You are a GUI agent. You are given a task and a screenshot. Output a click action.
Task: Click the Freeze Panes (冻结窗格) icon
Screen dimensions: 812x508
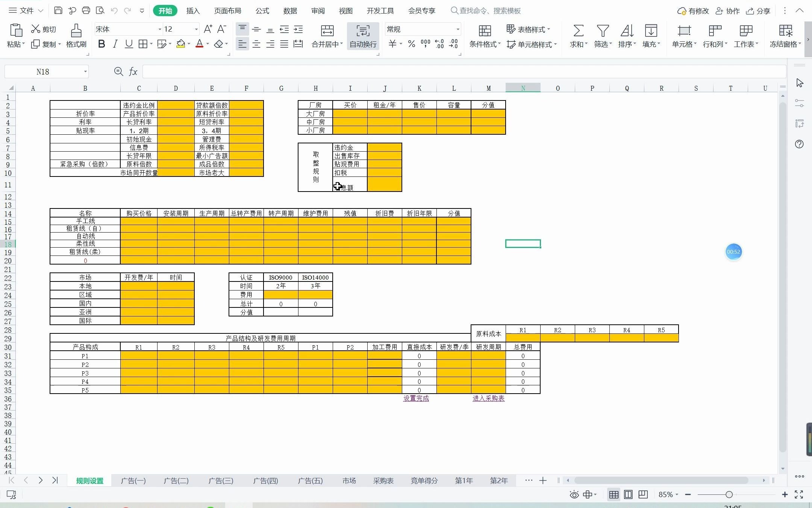(x=785, y=31)
